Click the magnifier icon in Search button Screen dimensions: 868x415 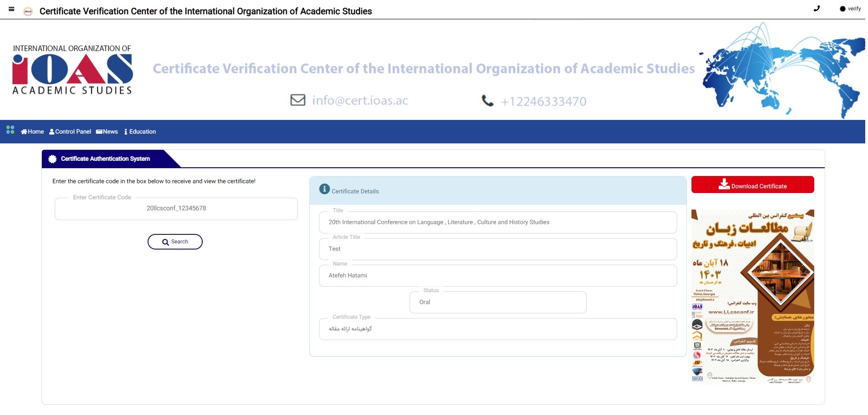[166, 242]
